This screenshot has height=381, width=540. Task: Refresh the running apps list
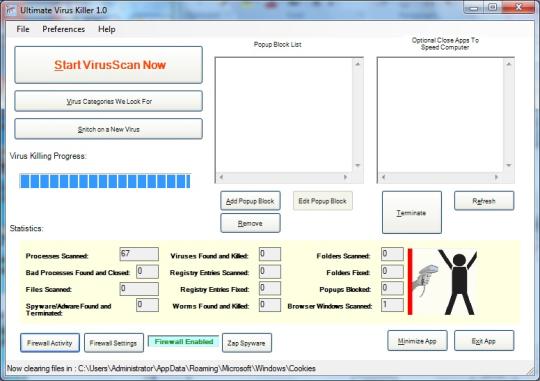tap(484, 201)
